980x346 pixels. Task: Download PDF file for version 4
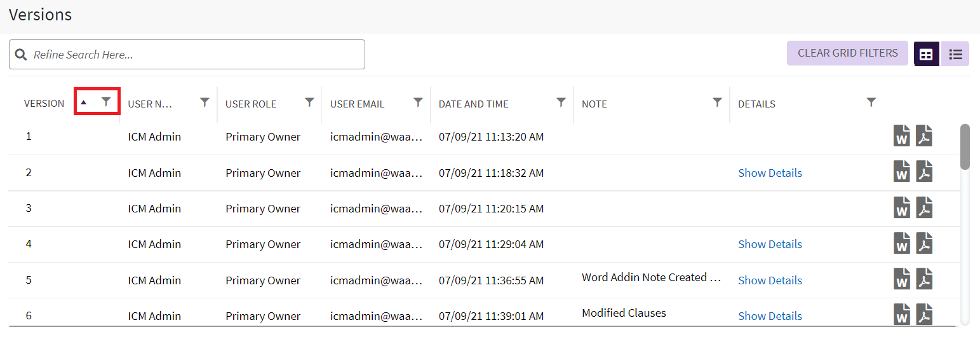click(924, 244)
